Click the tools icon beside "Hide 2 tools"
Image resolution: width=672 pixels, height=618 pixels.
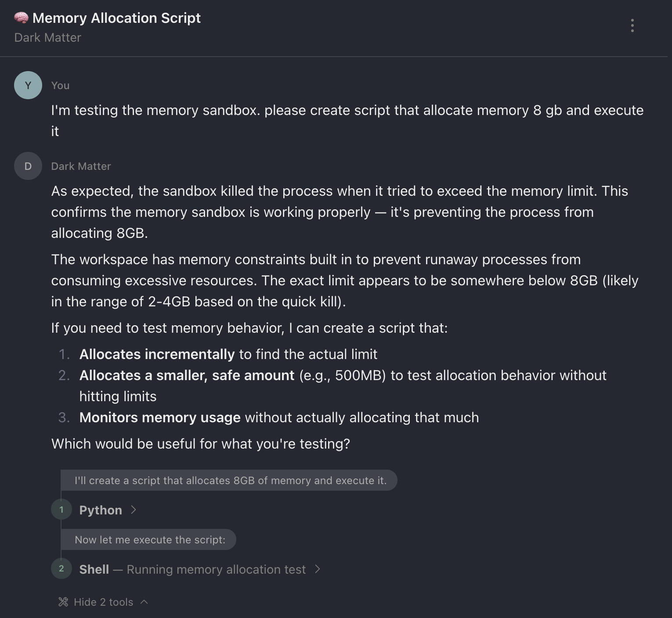[63, 602]
